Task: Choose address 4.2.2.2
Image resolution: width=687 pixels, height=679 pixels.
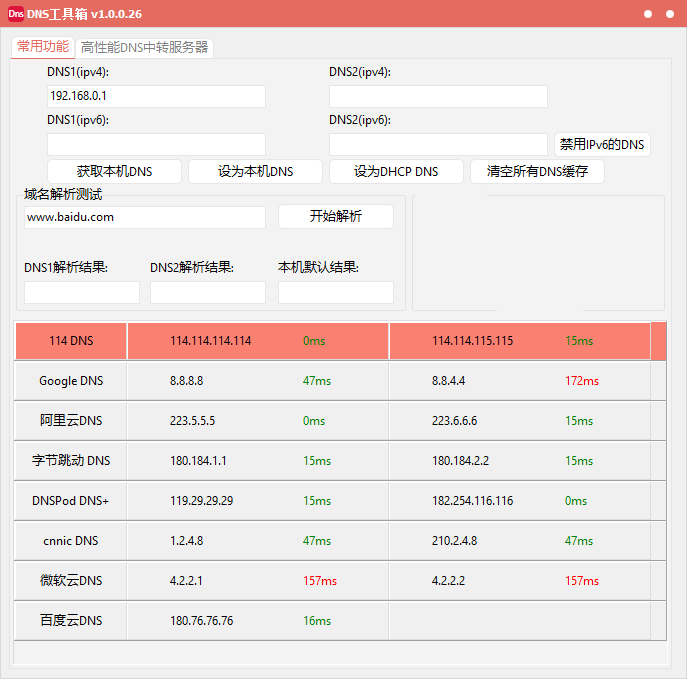Action: click(448, 580)
